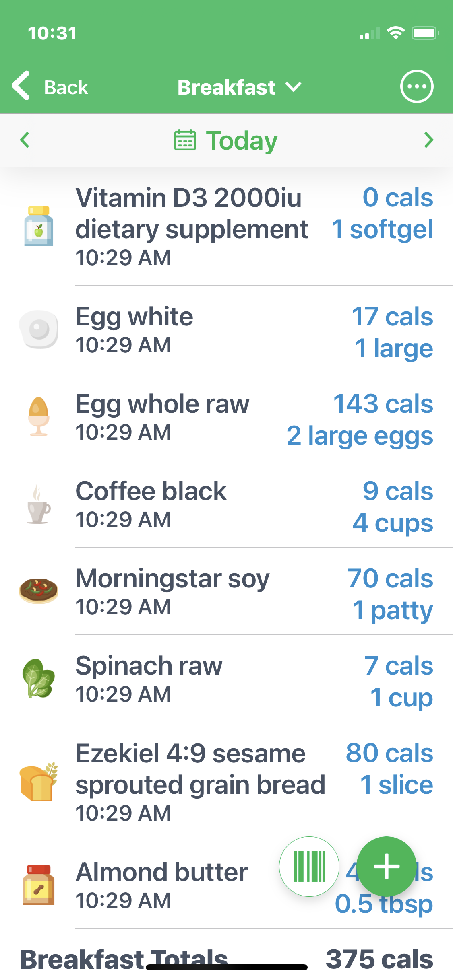Go to next day with right chevron
This screenshot has height=980, width=453.
click(x=428, y=140)
